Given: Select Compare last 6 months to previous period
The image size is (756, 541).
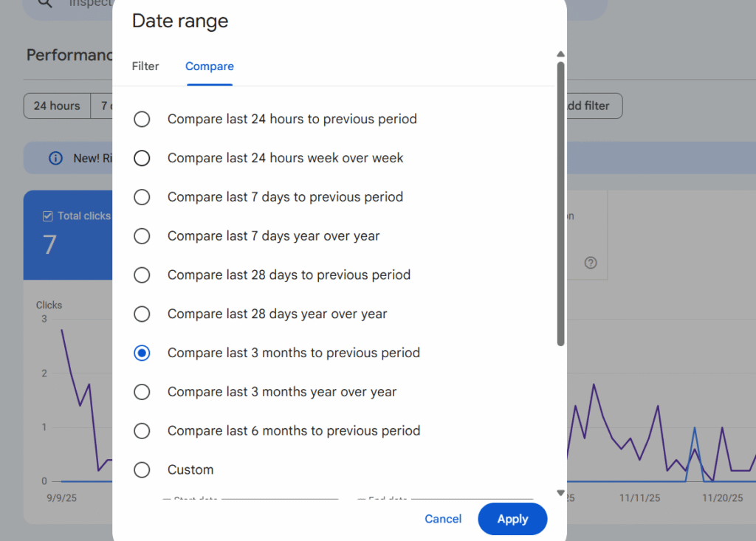Looking at the screenshot, I should [142, 431].
